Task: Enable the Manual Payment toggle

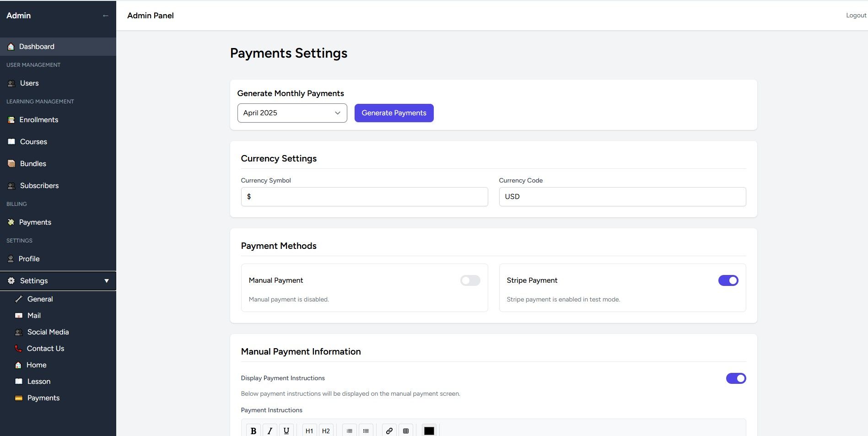Action: [470, 280]
